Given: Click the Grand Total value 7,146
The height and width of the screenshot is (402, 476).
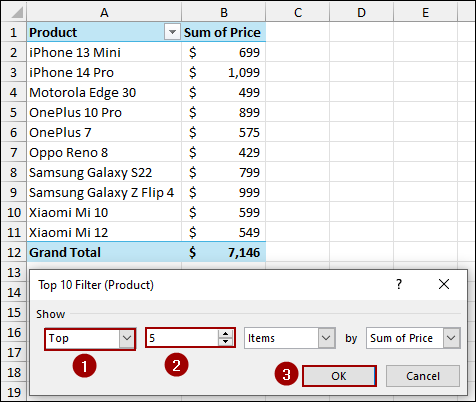Looking at the screenshot, I should click(x=224, y=252).
